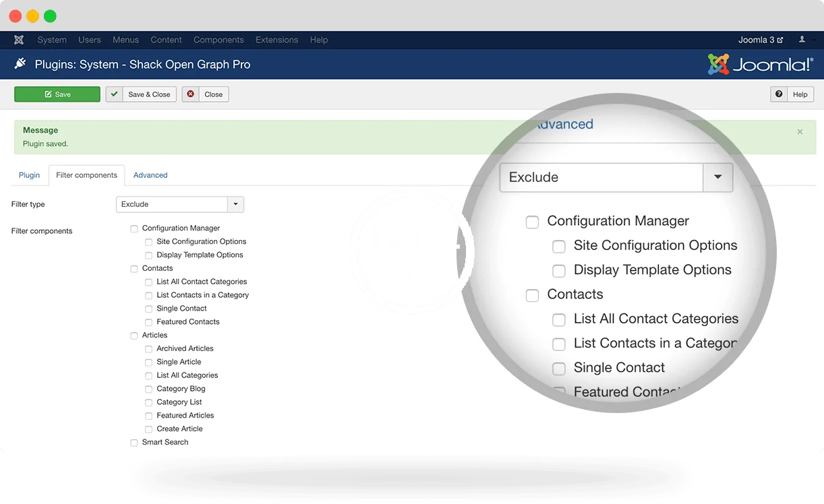Check List All Contact Categories checkbox

[x=149, y=282]
